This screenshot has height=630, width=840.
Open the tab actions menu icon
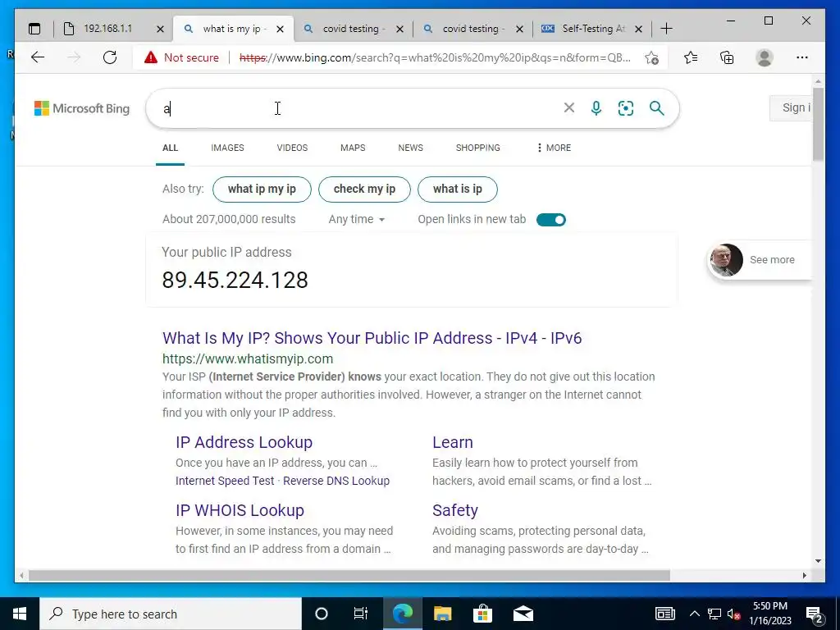[x=34, y=29]
